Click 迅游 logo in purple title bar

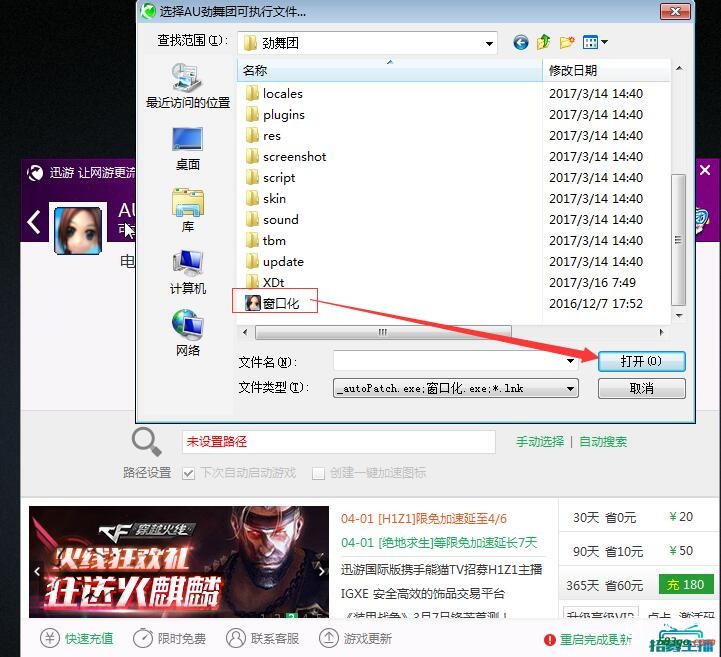(35, 173)
